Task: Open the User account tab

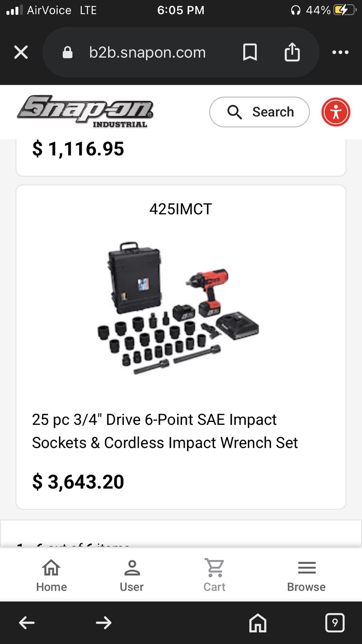Action: click(x=132, y=575)
